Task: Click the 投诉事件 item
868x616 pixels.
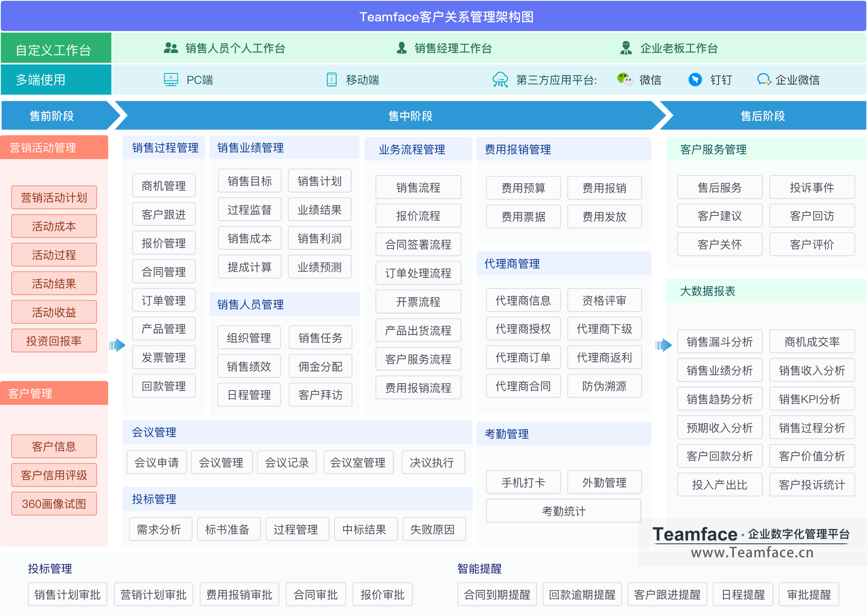Action: (812, 188)
